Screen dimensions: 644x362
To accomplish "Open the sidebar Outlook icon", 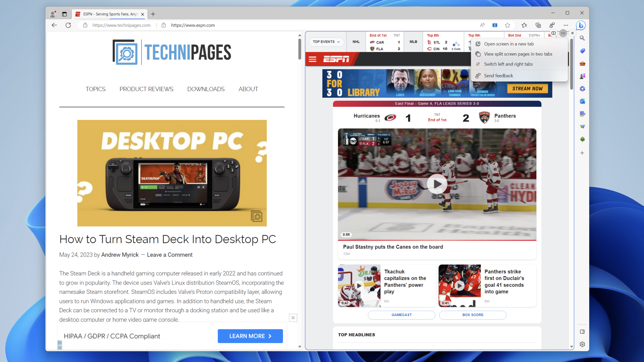I will [x=582, y=101].
